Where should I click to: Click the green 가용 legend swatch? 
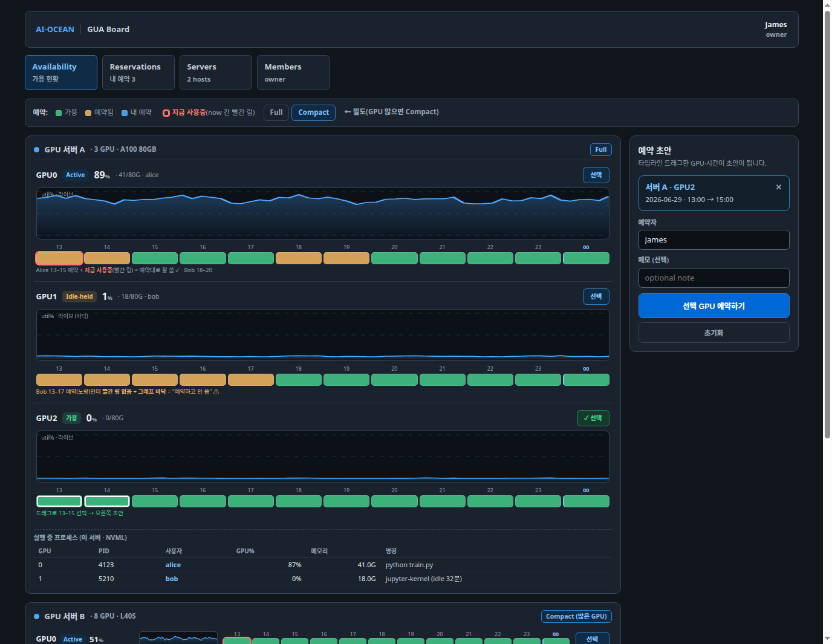(59, 113)
